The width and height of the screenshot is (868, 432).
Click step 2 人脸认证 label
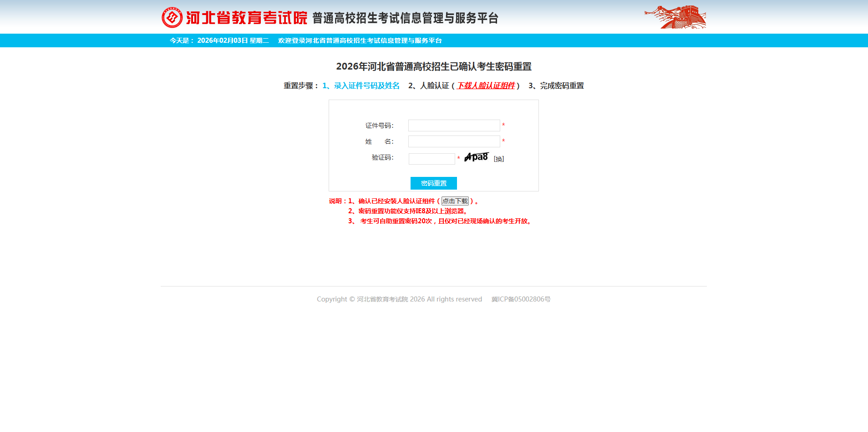pyautogui.click(x=429, y=85)
